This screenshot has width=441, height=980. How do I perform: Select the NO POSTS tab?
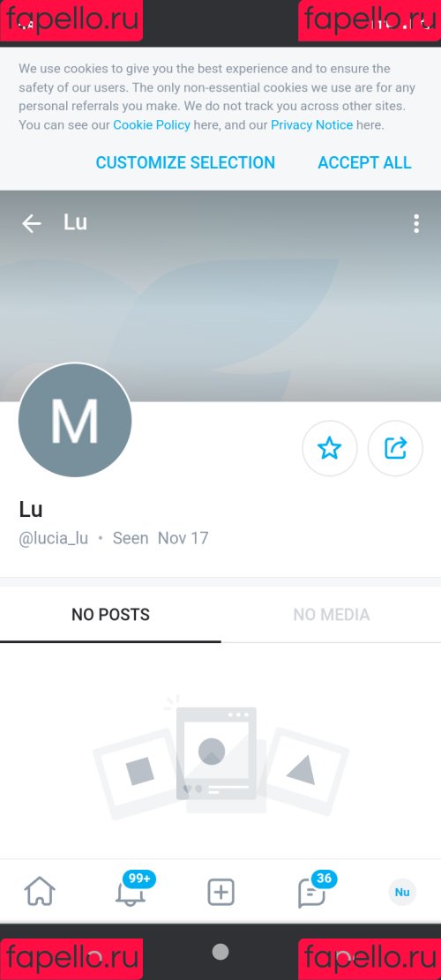click(110, 615)
